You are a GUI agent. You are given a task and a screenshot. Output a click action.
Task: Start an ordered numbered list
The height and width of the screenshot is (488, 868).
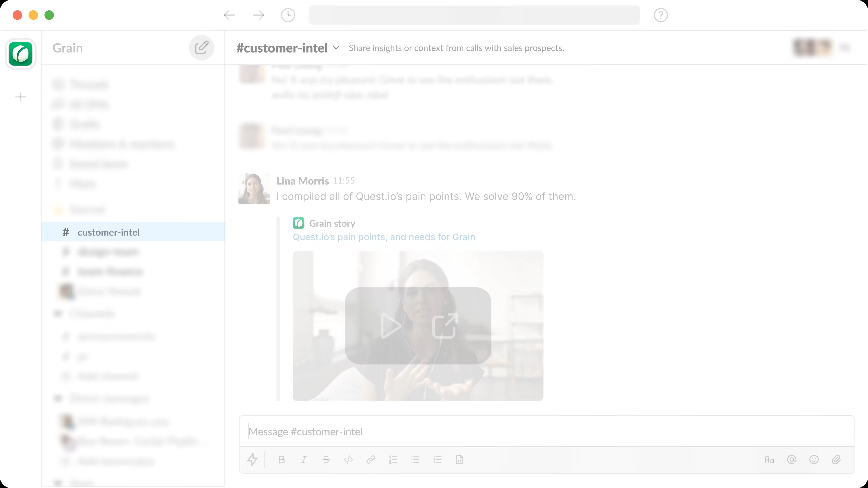point(393,460)
